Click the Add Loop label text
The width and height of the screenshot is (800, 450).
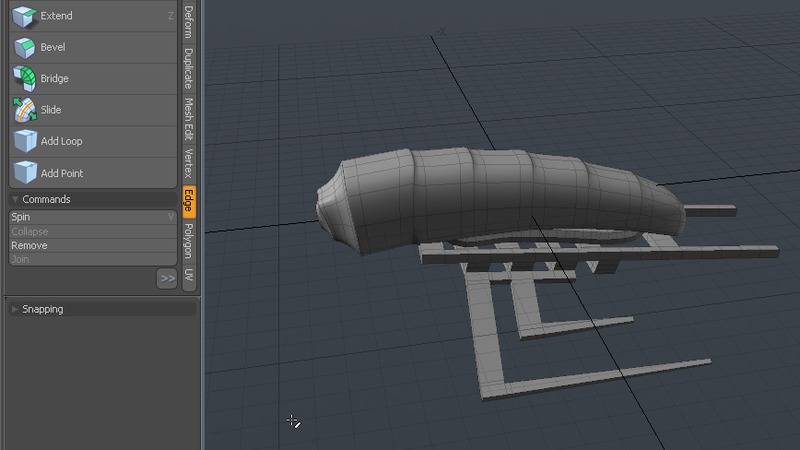[x=61, y=141]
